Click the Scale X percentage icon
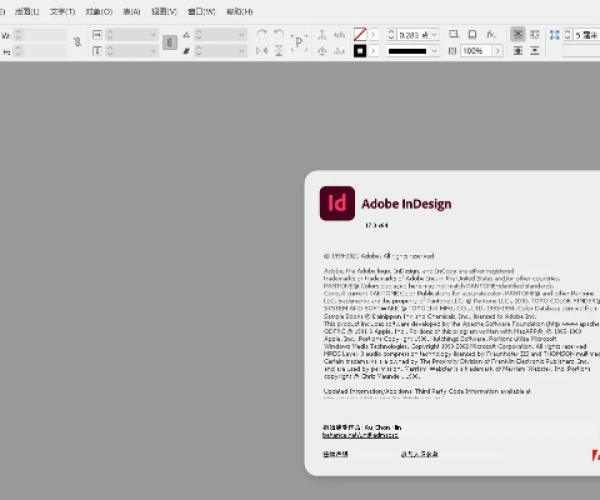Image resolution: width=600 pixels, height=500 pixels. [x=97, y=35]
